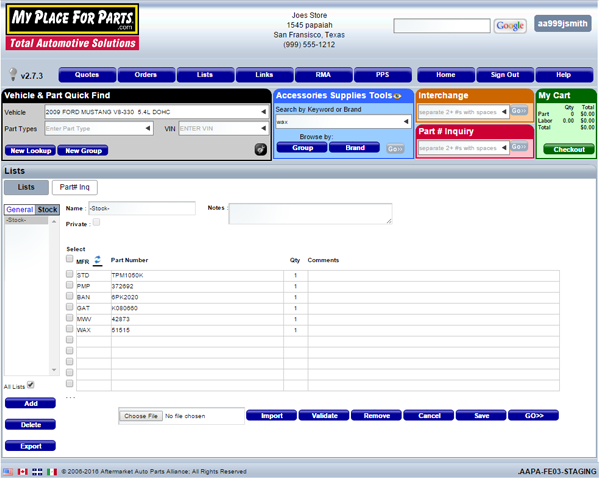Image resolution: width=599 pixels, height=478 pixels.
Task: Click the Validate button
Action: [324, 415]
